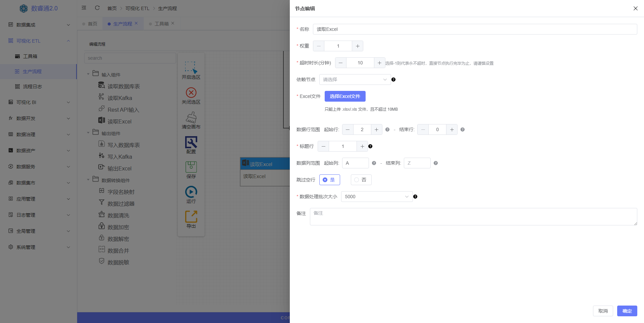Click 选择Excel文件 button
This screenshot has width=644, height=323.
(345, 96)
